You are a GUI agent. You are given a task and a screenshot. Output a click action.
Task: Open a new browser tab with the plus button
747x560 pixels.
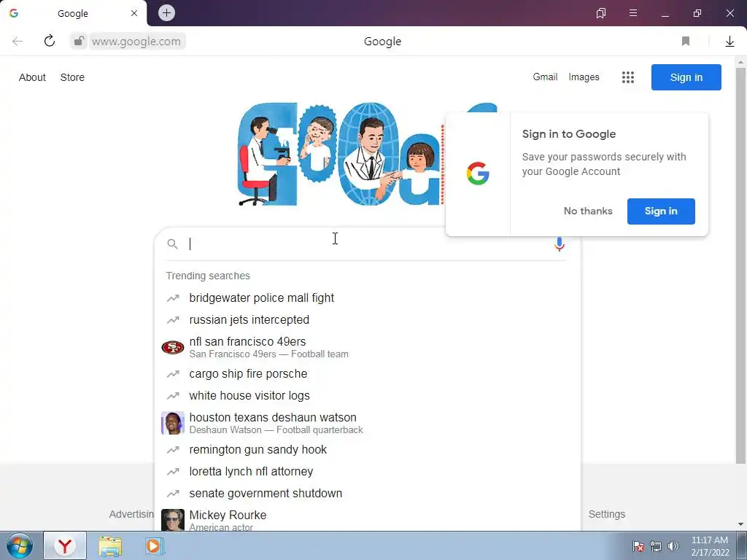point(166,13)
